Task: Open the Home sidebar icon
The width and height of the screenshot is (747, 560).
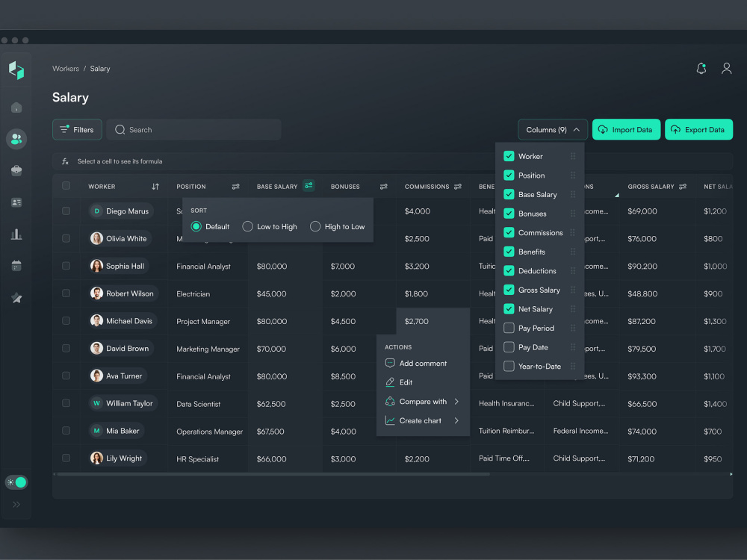Action: tap(16, 108)
